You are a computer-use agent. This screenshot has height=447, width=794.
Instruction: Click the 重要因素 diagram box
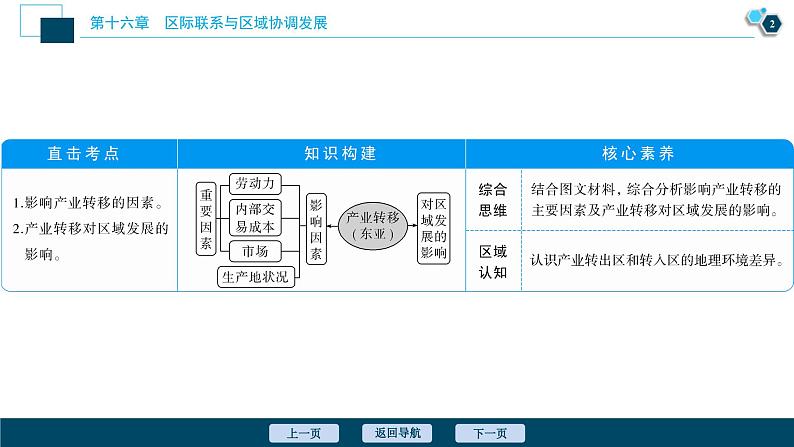(x=206, y=219)
